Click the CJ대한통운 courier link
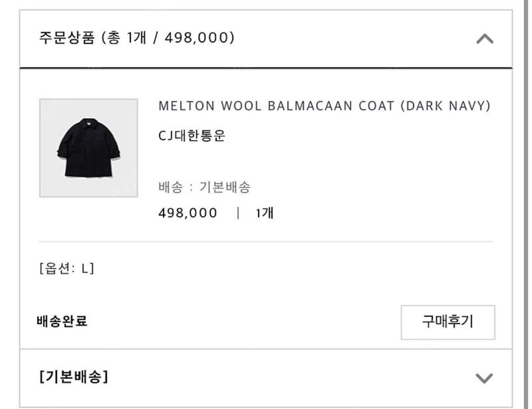Screen dimensions: 532x409 (192, 136)
